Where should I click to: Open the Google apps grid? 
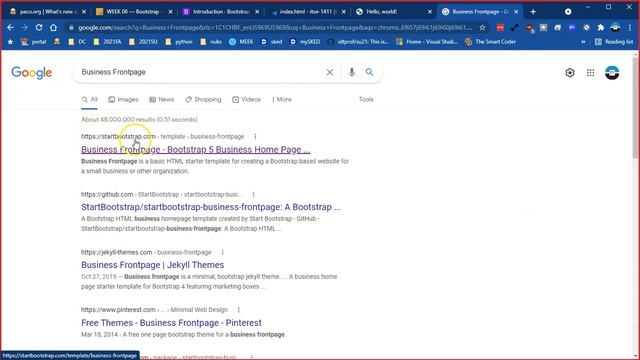point(590,73)
